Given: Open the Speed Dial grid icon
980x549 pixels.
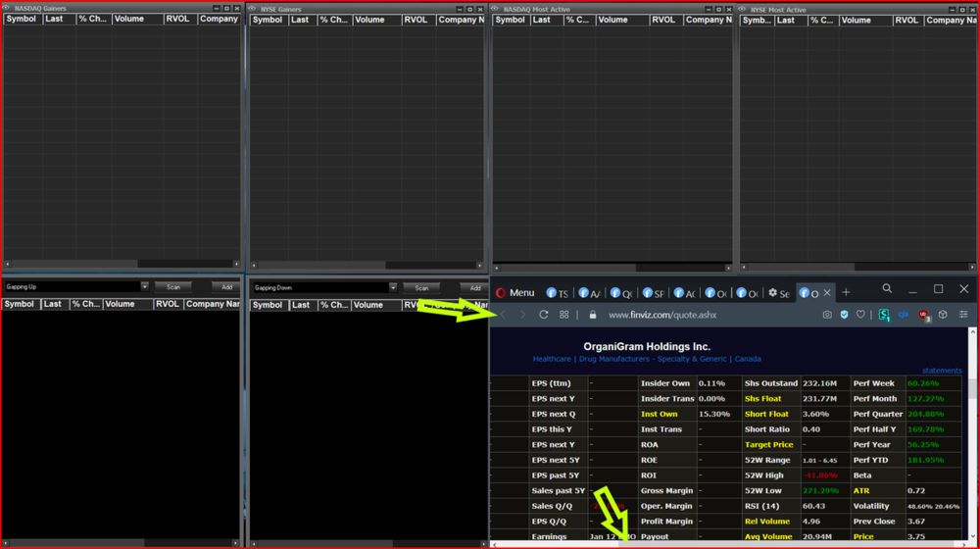Looking at the screenshot, I should [x=563, y=315].
